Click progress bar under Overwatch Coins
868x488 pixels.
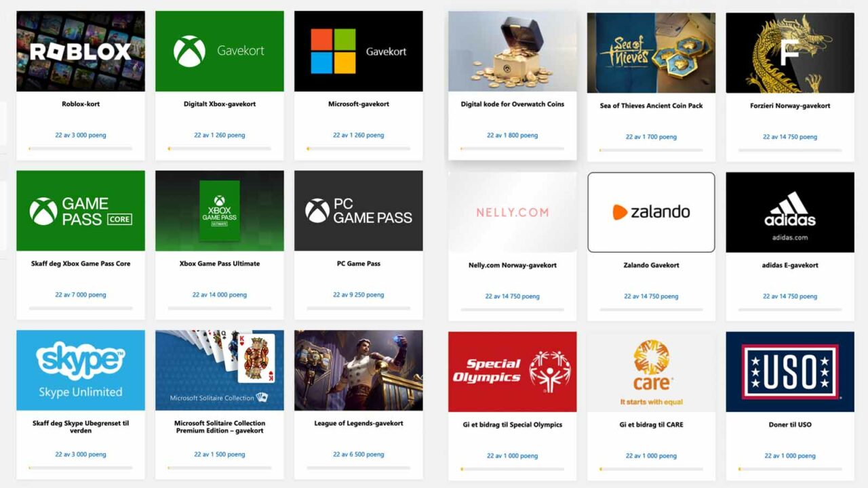tap(513, 148)
